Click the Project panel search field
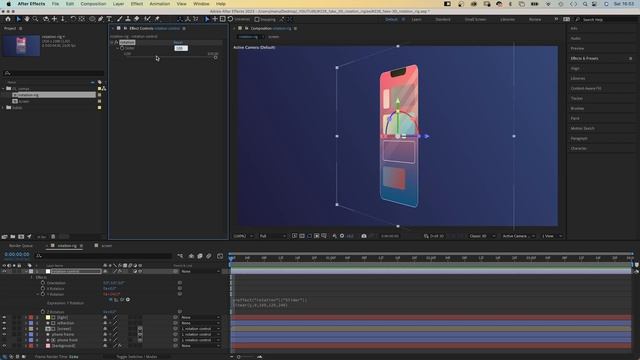Viewport: 640px width, 360px height. point(53,73)
